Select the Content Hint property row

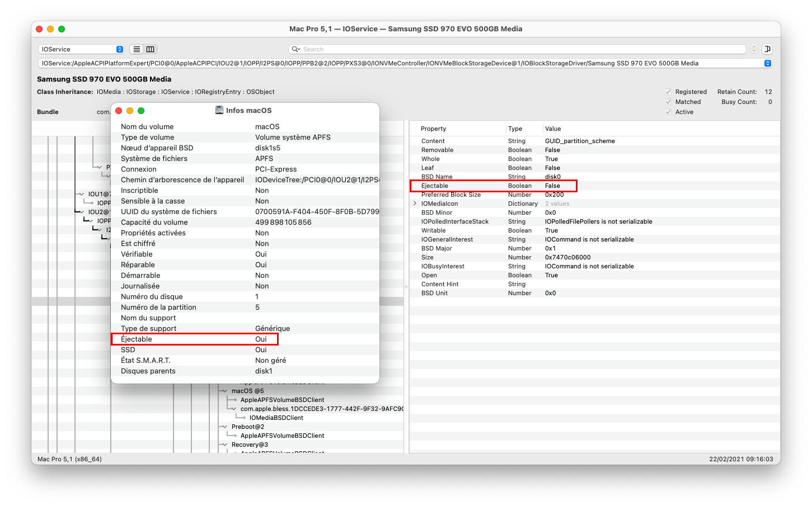point(595,284)
